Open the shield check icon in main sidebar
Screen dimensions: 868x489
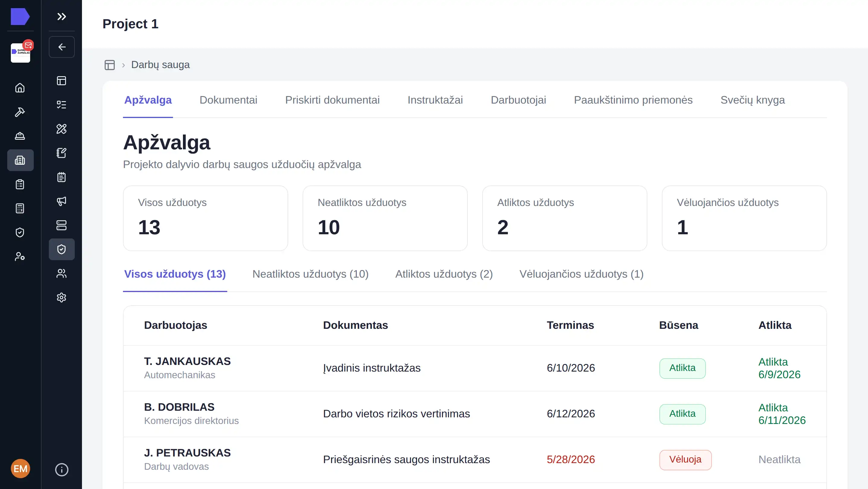[x=20, y=232]
